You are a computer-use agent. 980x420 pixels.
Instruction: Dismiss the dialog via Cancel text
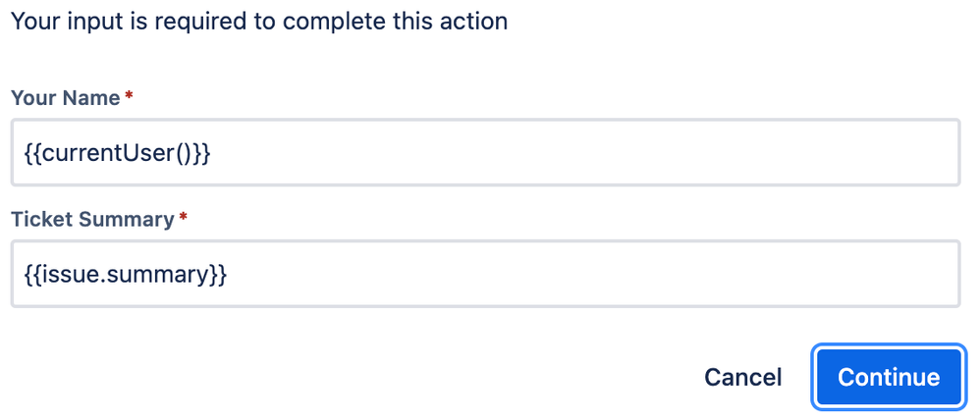[742, 377]
